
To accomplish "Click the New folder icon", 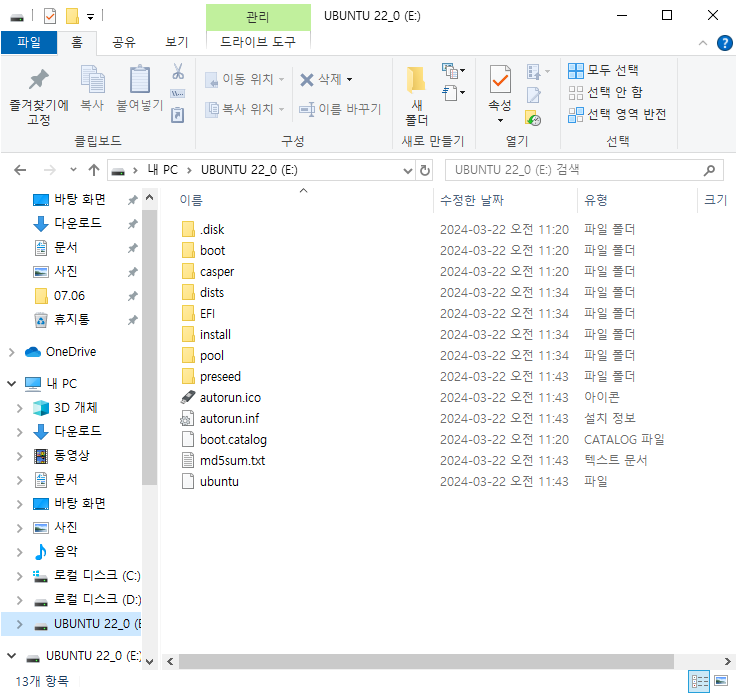I will pyautogui.click(x=416, y=79).
